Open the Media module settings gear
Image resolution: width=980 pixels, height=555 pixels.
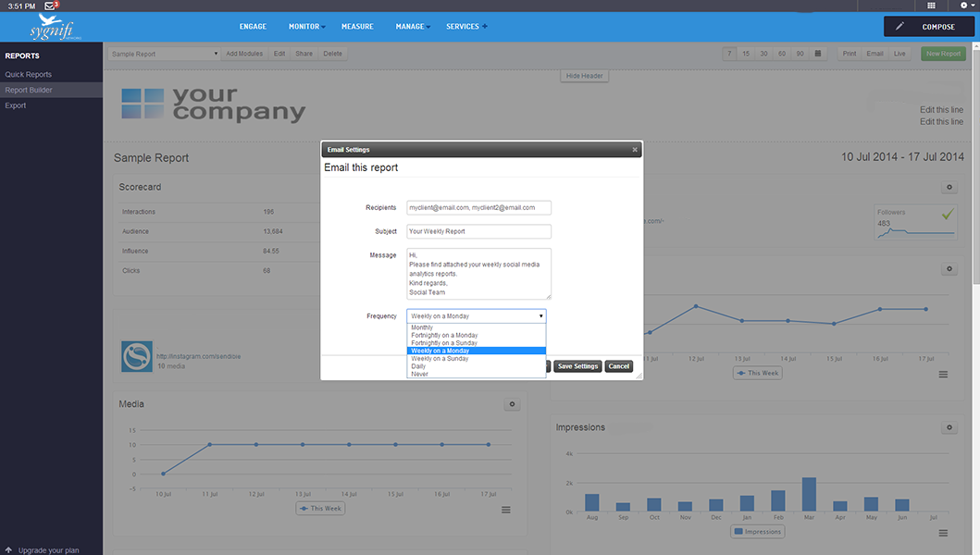point(513,404)
